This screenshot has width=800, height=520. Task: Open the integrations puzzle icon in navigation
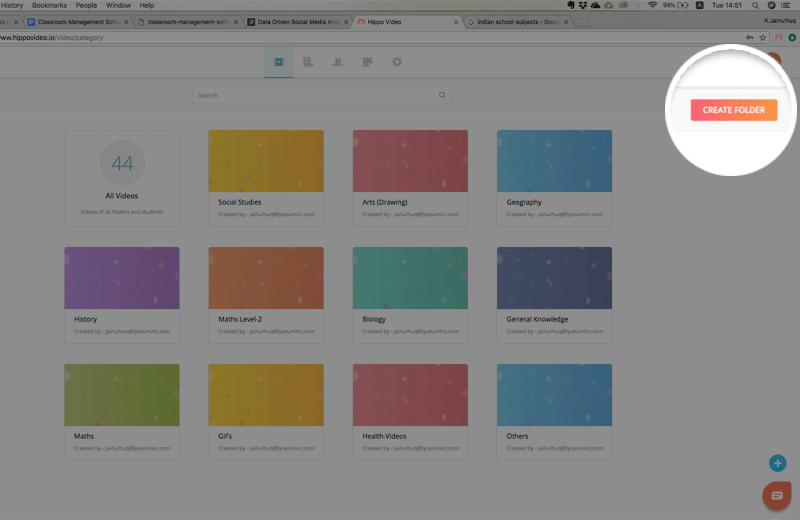[367, 62]
